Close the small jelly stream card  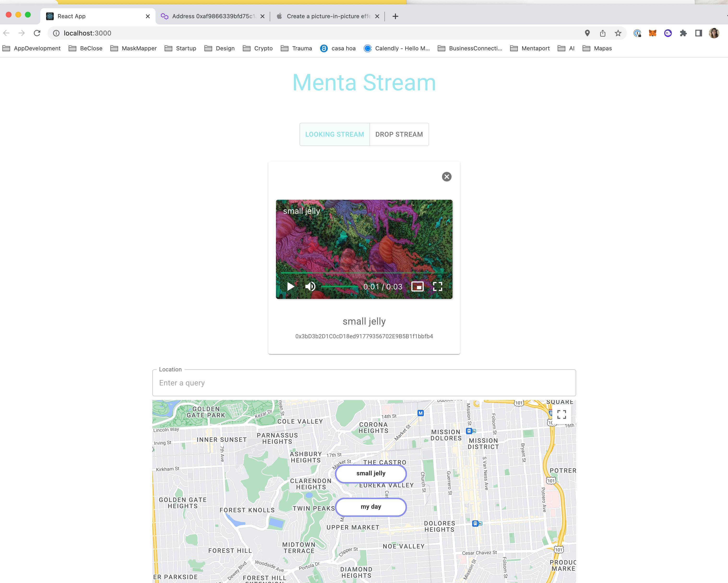coord(447,177)
